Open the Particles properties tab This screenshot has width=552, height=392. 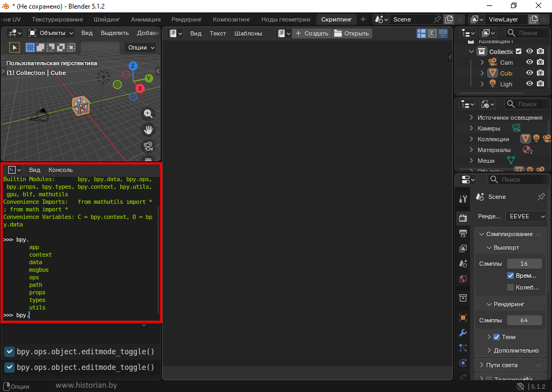pyautogui.click(x=463, y=348)
